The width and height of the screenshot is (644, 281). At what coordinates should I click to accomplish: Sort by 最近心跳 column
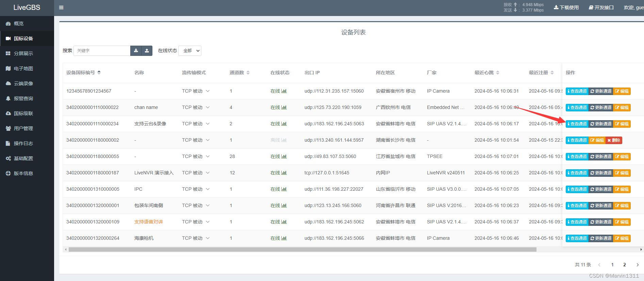point(498,73)
